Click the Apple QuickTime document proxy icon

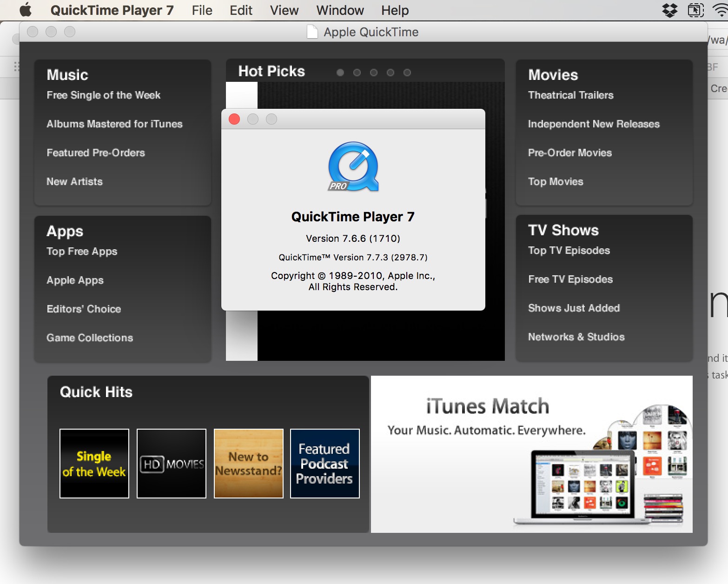[x=312, y=32]
